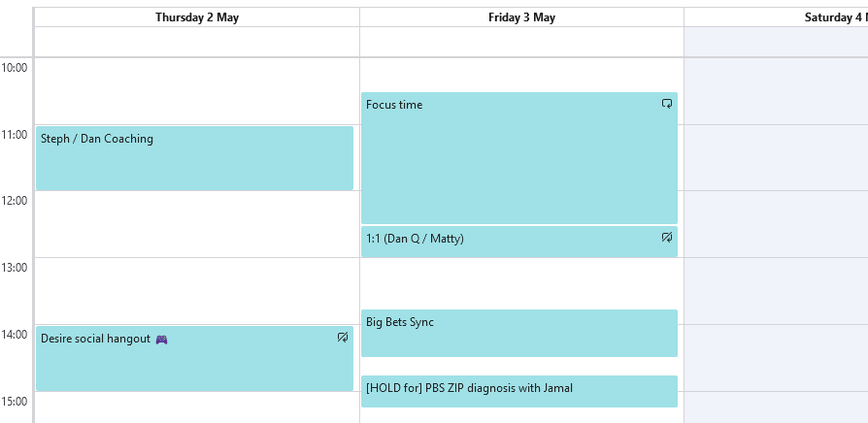
Task: Click the 10:00 time label
Action: pyautogui.click(x=16, y=67)
